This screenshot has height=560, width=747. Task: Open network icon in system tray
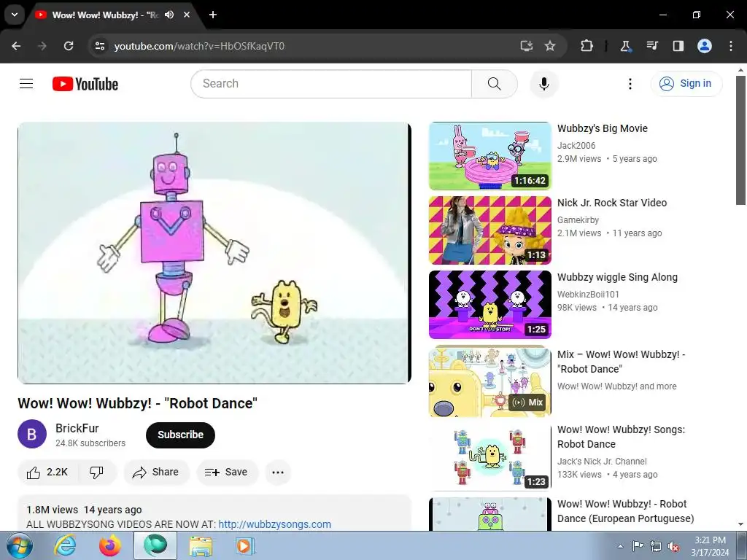click(656, 545)
